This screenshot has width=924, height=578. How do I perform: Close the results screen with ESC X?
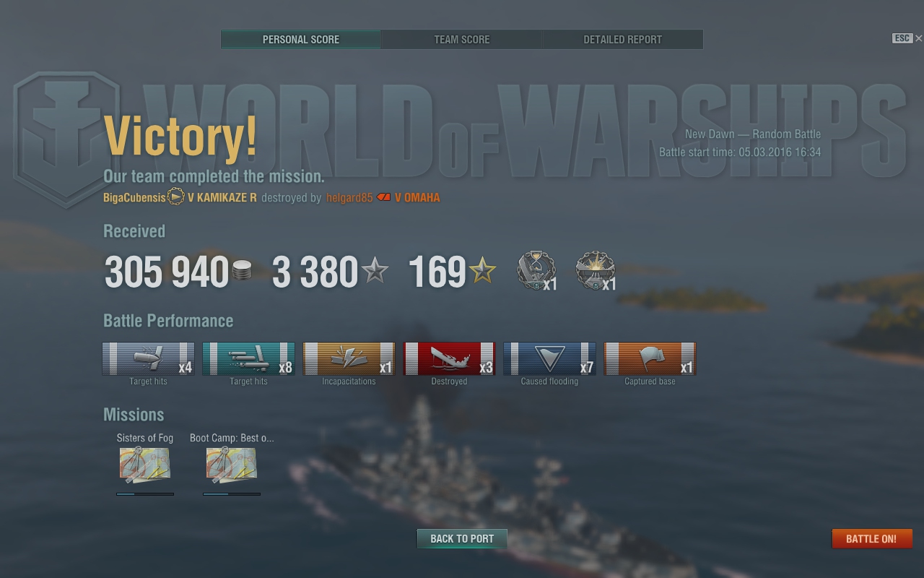tap(907, 38)
